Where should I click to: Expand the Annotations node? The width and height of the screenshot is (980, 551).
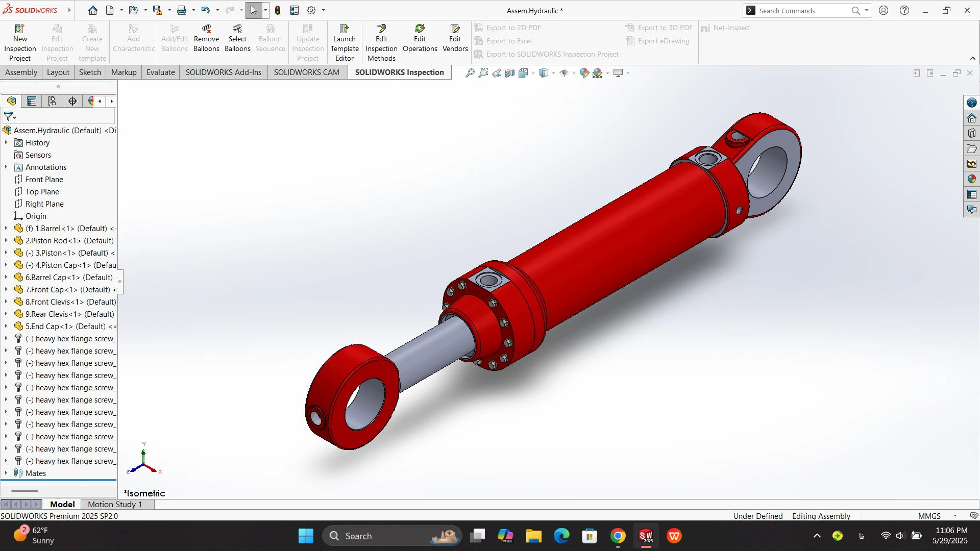pyautogui.click(x=6, y=167)
